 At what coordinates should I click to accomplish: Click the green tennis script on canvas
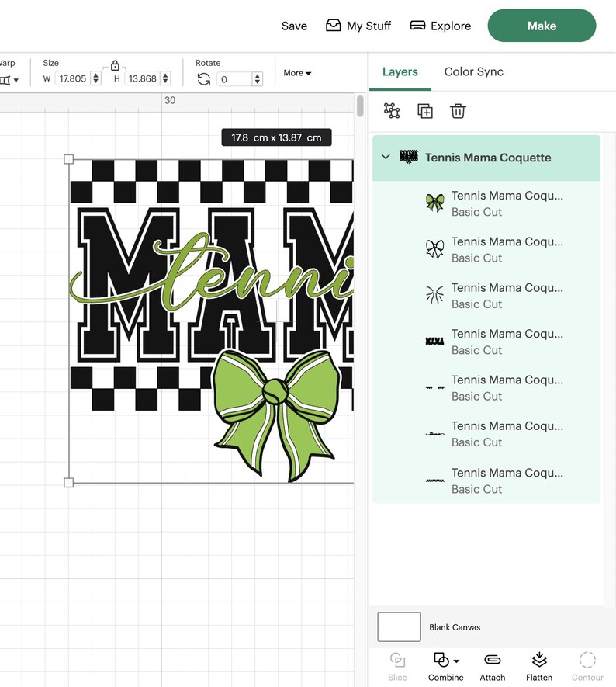click(212, 272)
